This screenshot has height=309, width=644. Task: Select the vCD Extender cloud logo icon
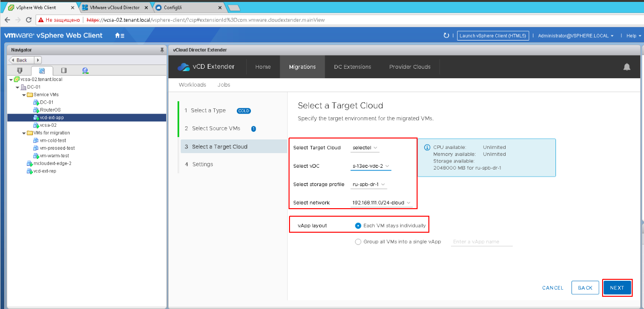pyautogui.click(x=183, y=66)
